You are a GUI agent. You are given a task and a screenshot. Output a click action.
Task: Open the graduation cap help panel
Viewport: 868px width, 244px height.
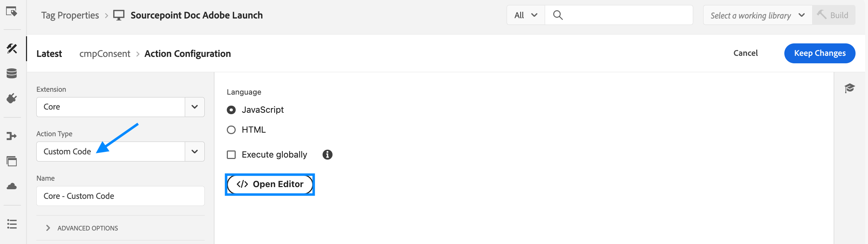(x=849, y=88)
